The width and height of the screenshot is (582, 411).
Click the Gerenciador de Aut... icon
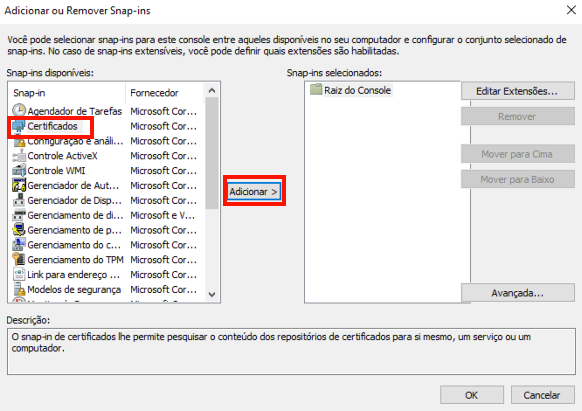(19, 185)
